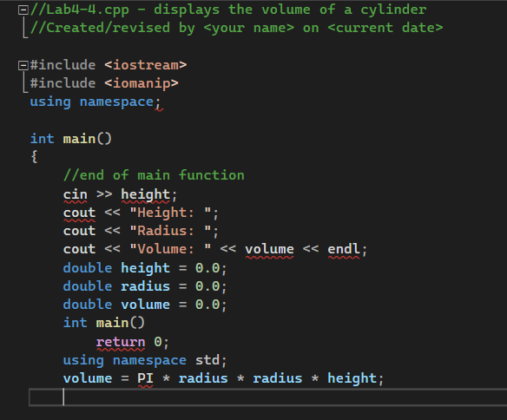Click the underlined volume in cout line
The height and width of the screenshot is (420, 507).
tap(269, 249)
